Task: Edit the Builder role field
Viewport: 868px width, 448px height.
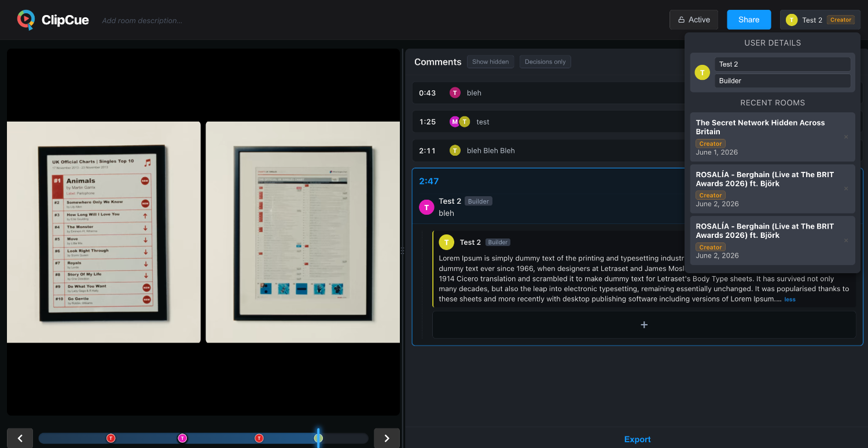Action: (782, 80)
